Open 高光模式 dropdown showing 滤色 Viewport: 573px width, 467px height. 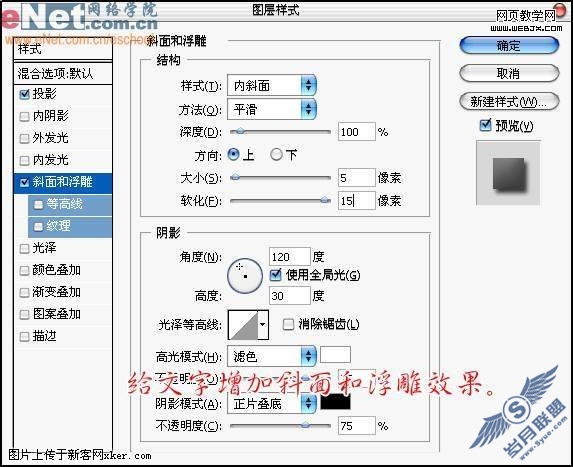[272, 356]
